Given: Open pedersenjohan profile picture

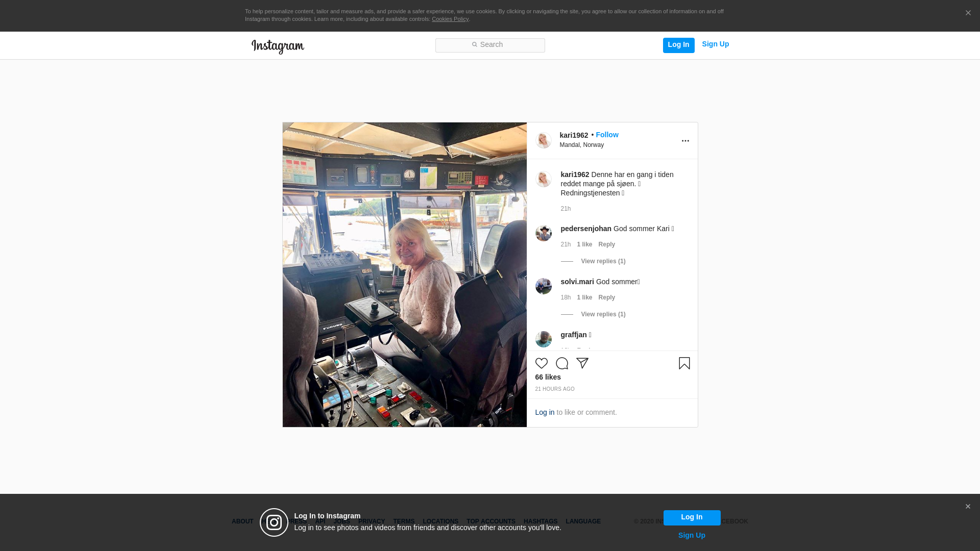Looking at the screenshot, I should pos(543,233).
